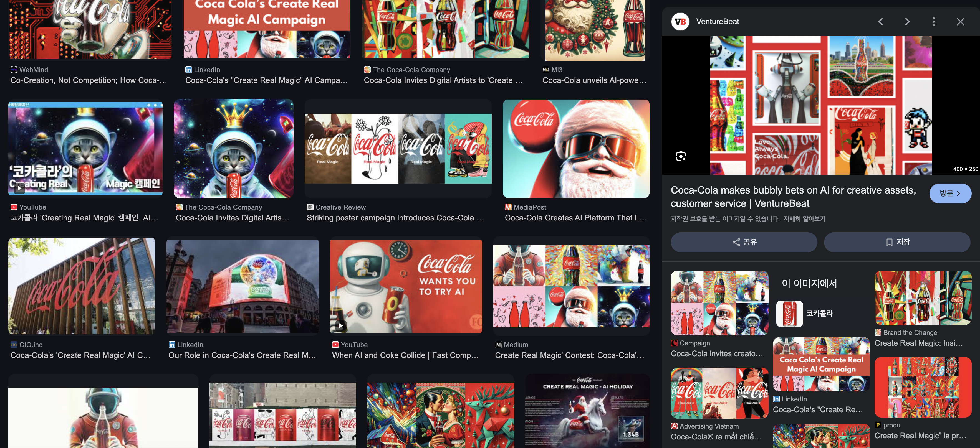
Task: Open astronaut cat with crown thumbnail
Action: (x=233, y=149)
